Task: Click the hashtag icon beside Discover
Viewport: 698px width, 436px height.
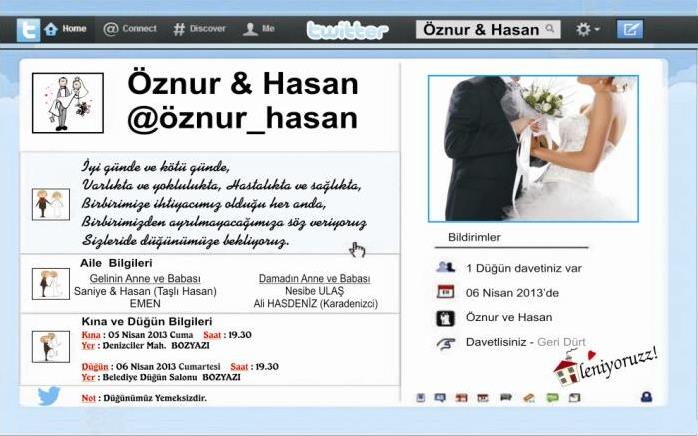Action: click(179, 29)
